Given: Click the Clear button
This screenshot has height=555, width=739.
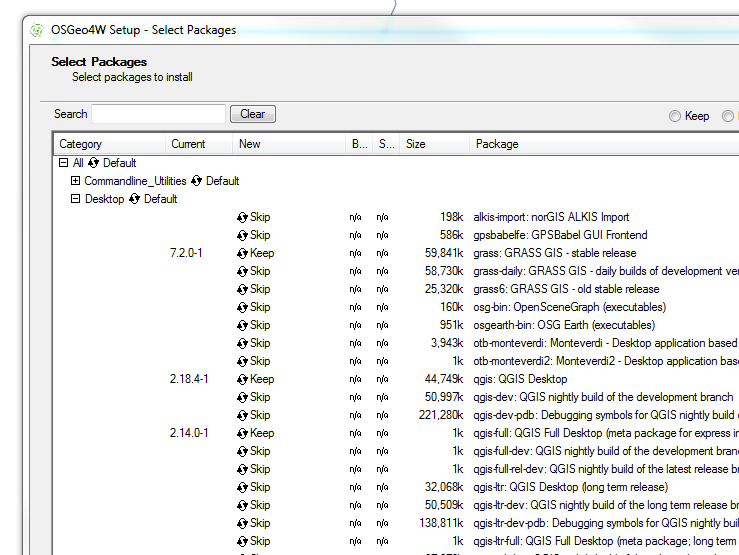Looking at the screenshot, I should 252,114.
